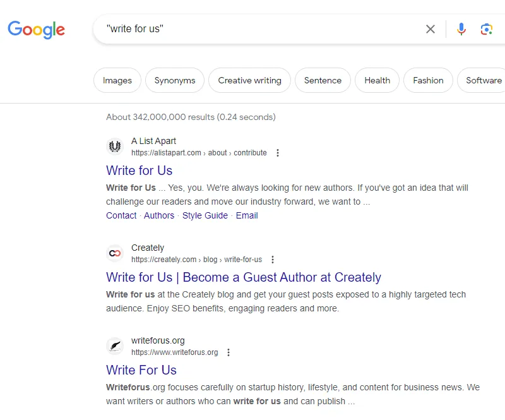Switch to the Synonyms filter chip

click(x=174, y=80)
